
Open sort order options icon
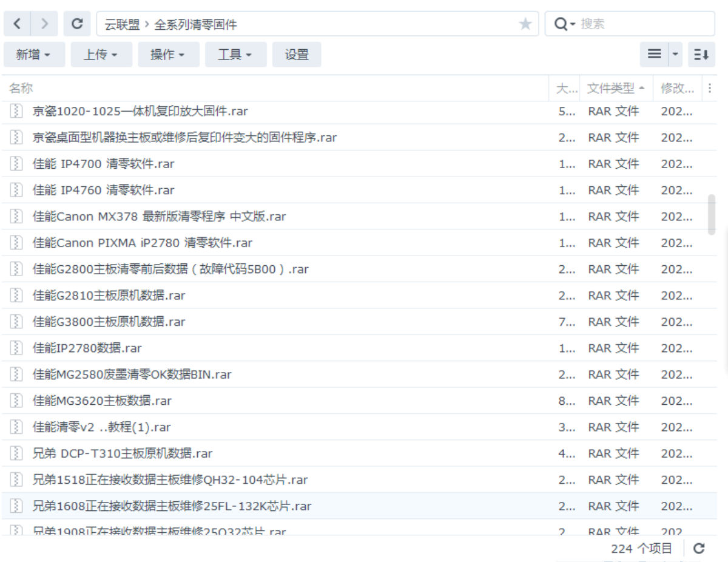coord(702,55)
